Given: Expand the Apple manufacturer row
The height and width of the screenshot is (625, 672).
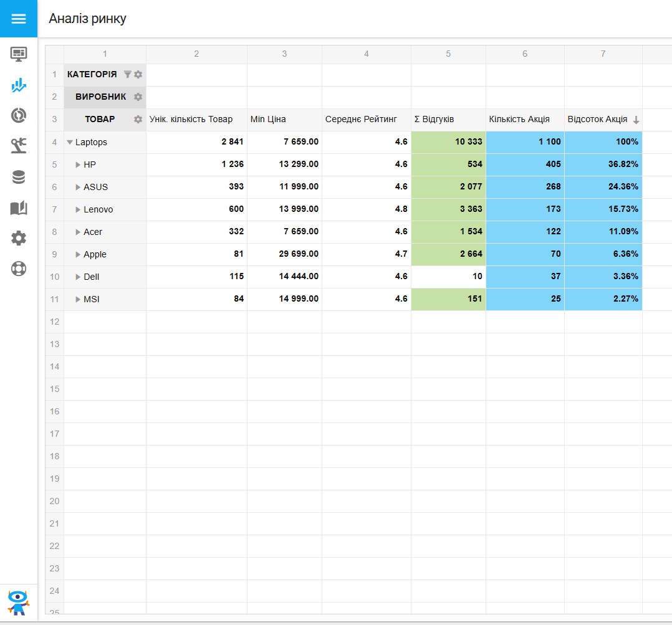Looking at the screenshot, I should coord(79,255).
